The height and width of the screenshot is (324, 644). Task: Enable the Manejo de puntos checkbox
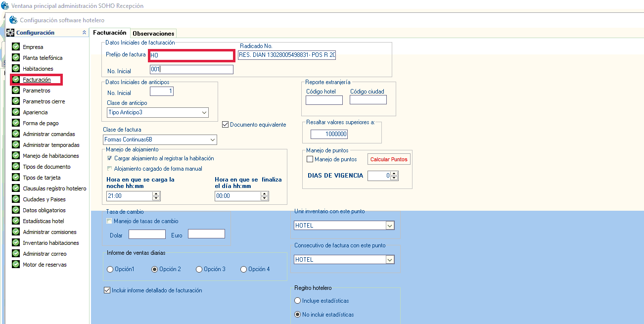(310, 159)
